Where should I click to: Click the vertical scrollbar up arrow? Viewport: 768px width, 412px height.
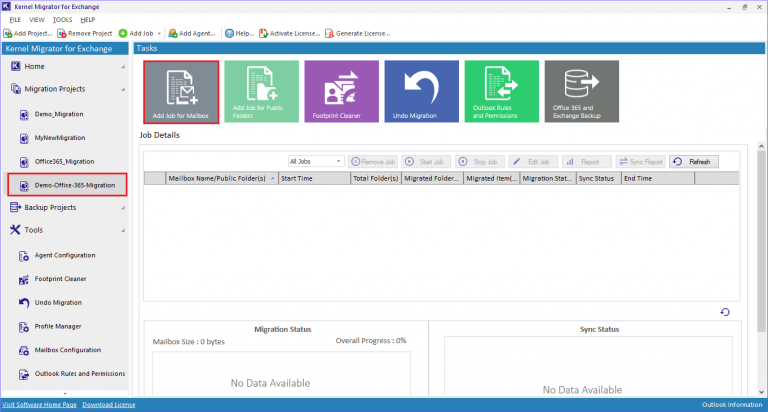pos(761,146)
